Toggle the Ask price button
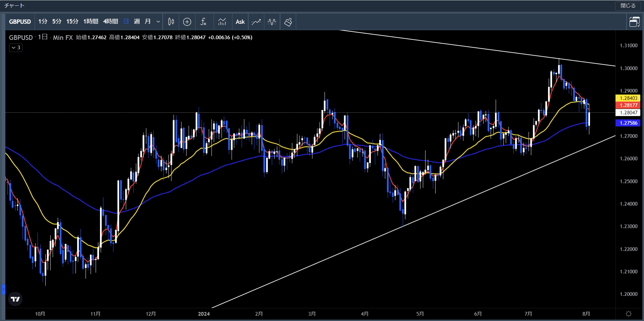The width and height of the screenshot is (644, 321). click(x=240, y=22)
